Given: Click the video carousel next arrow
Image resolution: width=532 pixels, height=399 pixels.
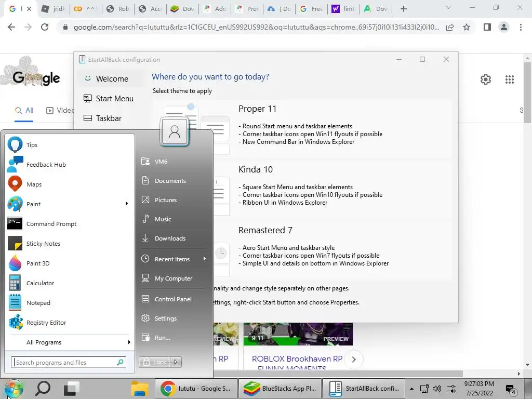Looking at the screenshot, I should [x=353, y=360].
